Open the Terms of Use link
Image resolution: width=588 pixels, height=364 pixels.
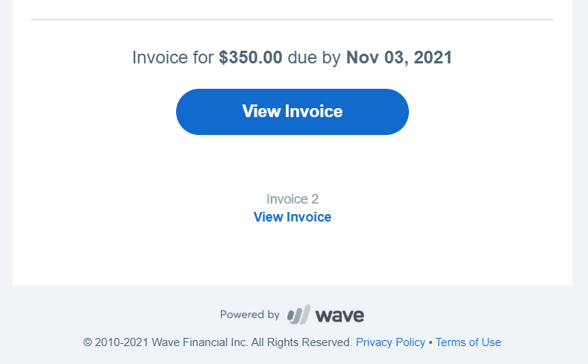[x=468, y=342]
